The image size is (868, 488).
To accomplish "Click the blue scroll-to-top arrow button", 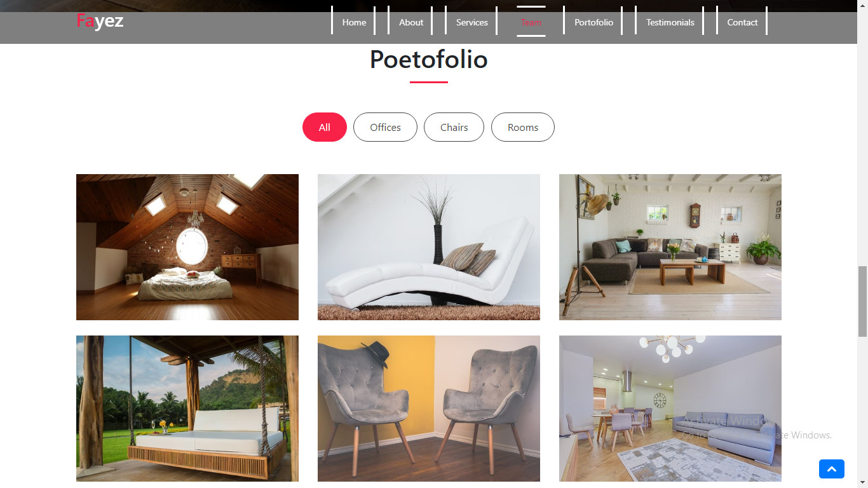I will [x=831, y=469].
